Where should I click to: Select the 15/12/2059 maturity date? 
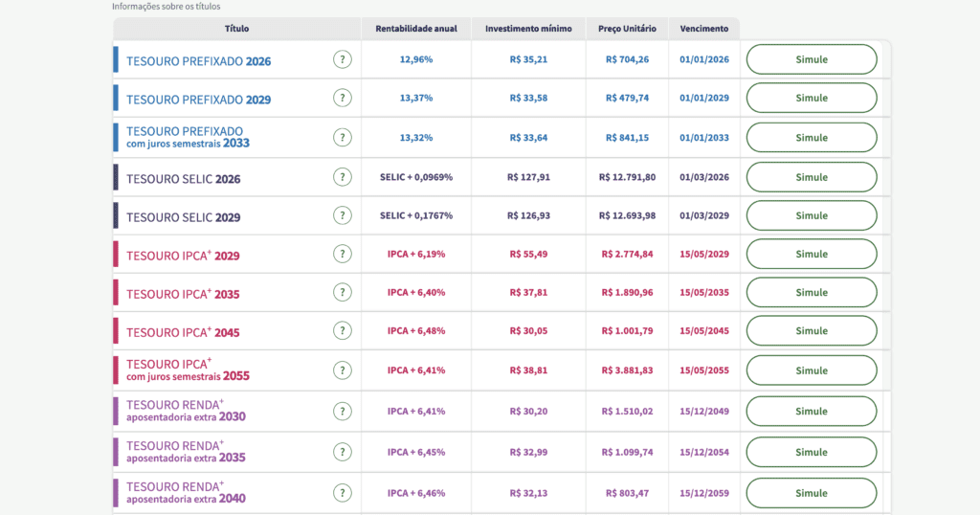pyautogui.click(x=704, y=493)
